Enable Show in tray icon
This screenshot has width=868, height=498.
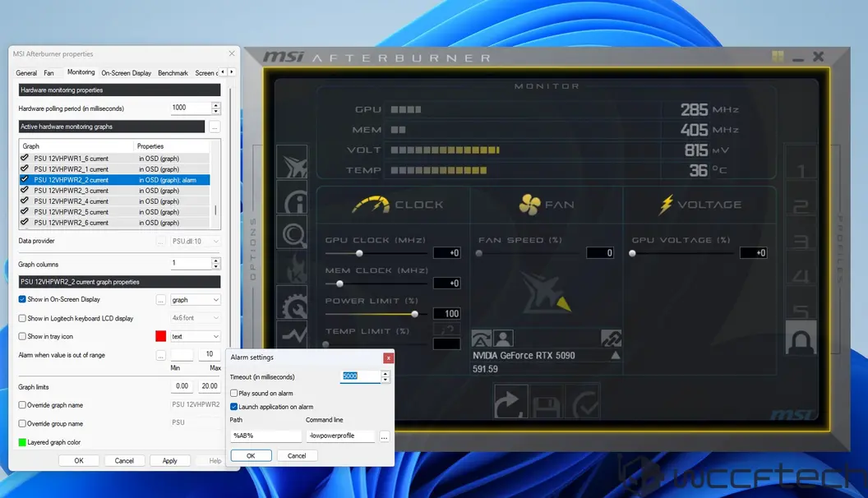coord(22,336)
